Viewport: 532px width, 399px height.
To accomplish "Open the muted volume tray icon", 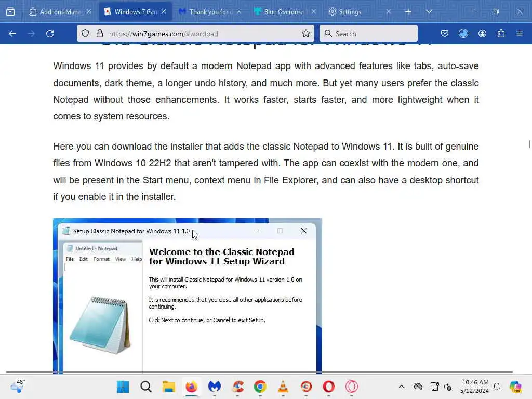I will coord(448,387).
